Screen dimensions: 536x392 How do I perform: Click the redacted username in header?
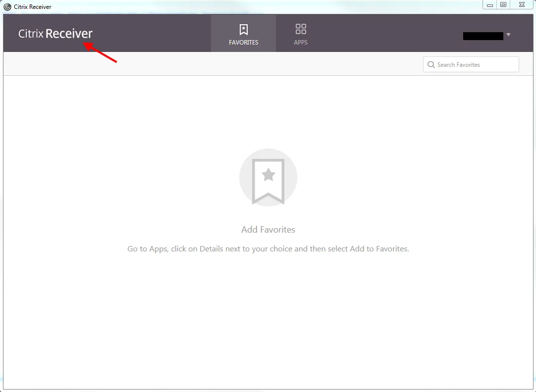(483, 36)
